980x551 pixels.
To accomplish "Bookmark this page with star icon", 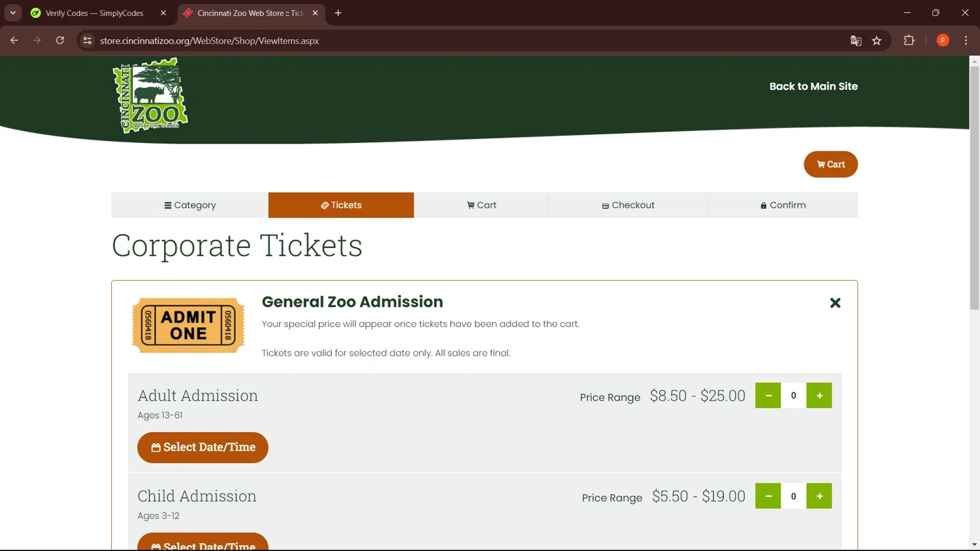I will click(877, 40).
